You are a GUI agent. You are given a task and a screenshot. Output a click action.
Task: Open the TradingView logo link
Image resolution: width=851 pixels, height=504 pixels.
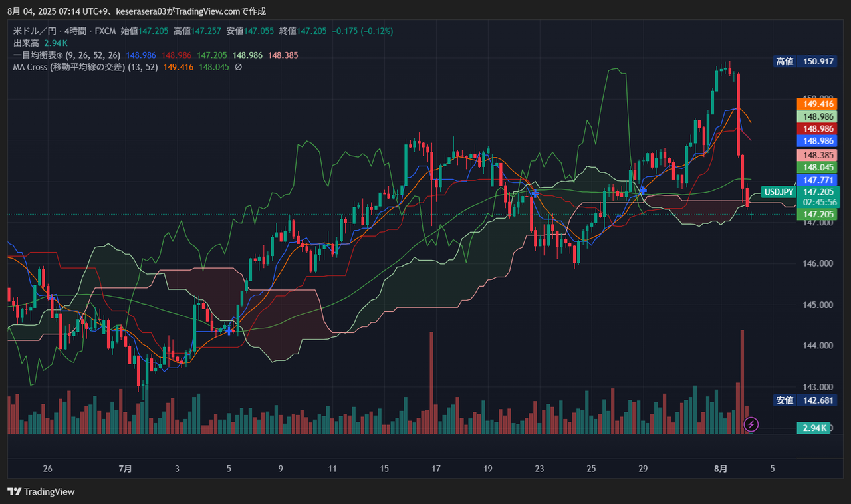coord(41,491)
